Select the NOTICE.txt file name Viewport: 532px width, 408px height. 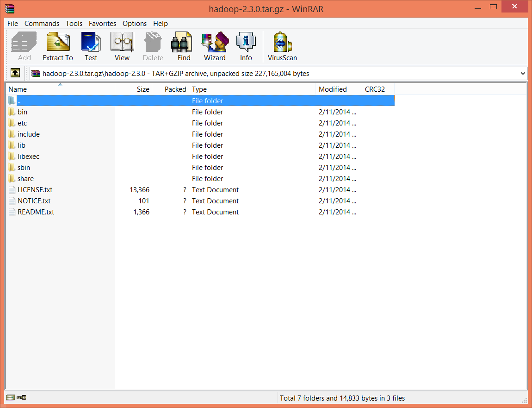pos(34,201)
